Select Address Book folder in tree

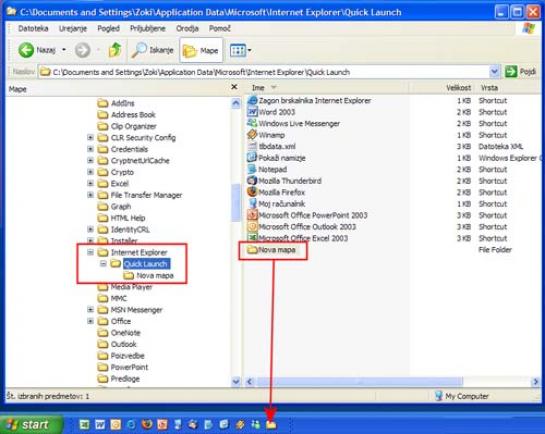[133, 115]
